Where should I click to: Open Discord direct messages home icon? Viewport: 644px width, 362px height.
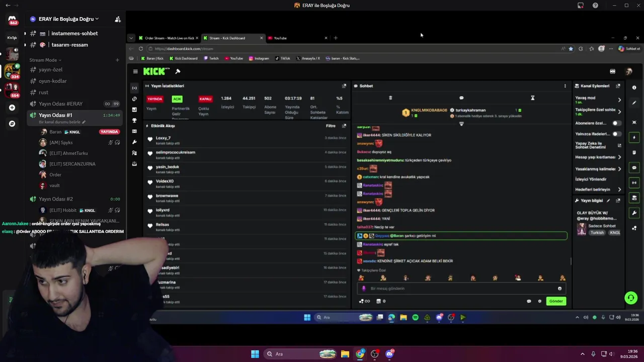pyautogui.click(x=12, y=20)
